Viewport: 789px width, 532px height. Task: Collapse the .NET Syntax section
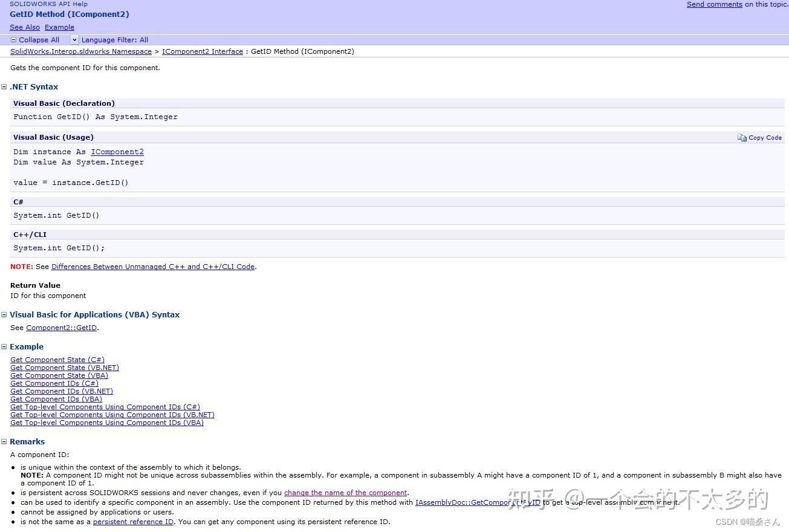click(x=4, y=87)
